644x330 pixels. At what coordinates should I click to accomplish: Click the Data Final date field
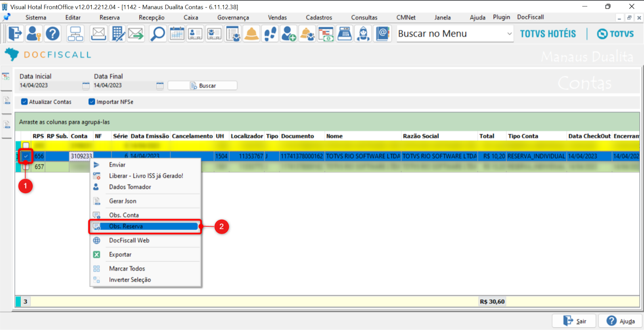(125, 85)
